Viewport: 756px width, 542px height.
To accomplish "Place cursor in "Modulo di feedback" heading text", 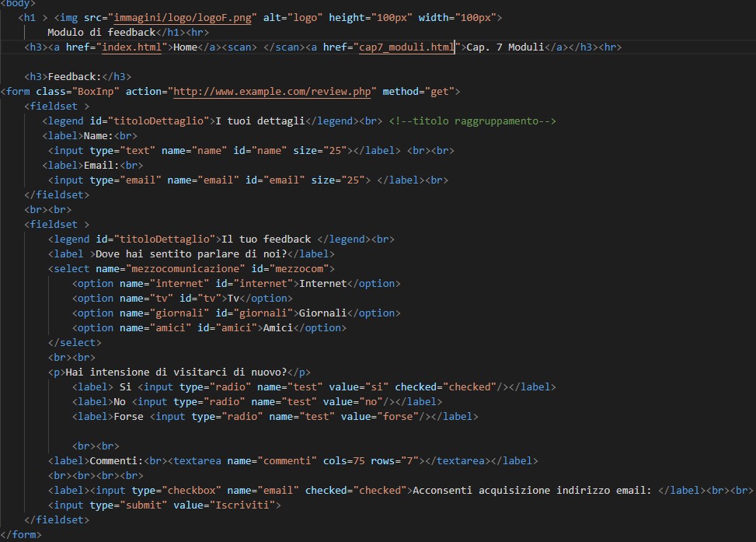I will tap(101, 33).
